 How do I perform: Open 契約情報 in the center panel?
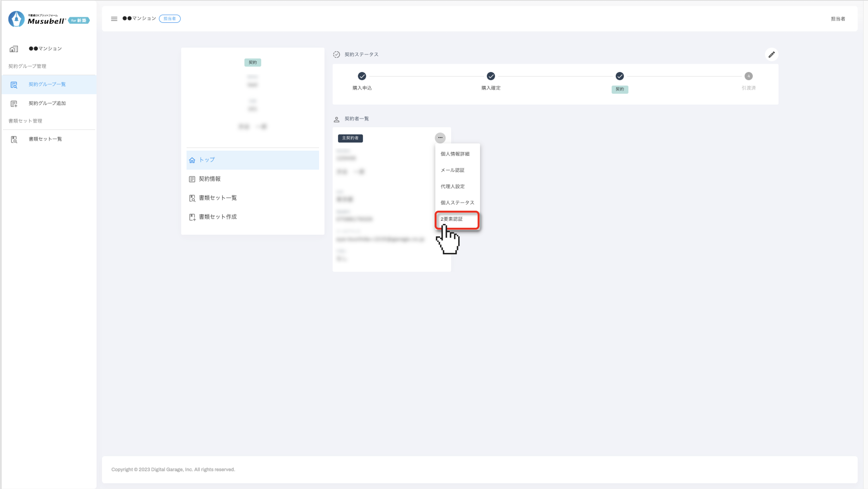point(210,179)
